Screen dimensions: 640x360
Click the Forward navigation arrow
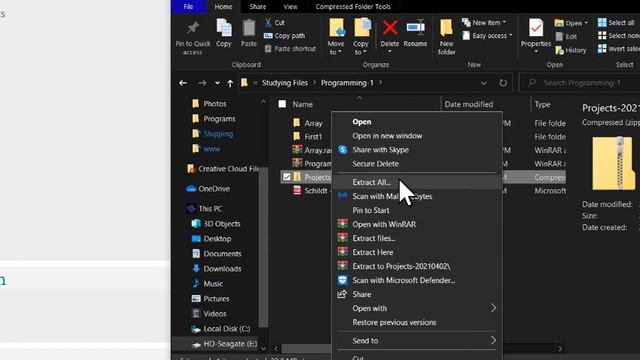click(x=202, y=83)
